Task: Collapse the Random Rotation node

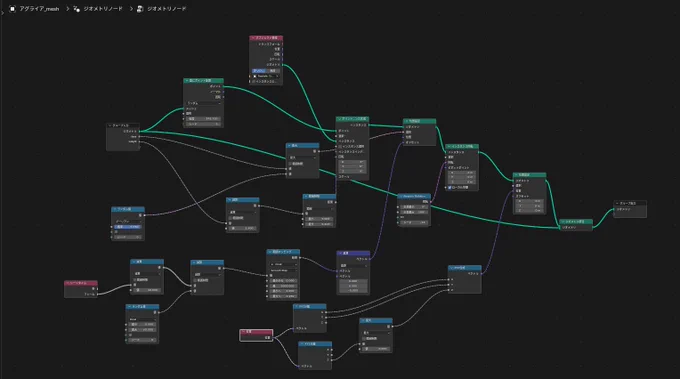Action: click(401, 196)
